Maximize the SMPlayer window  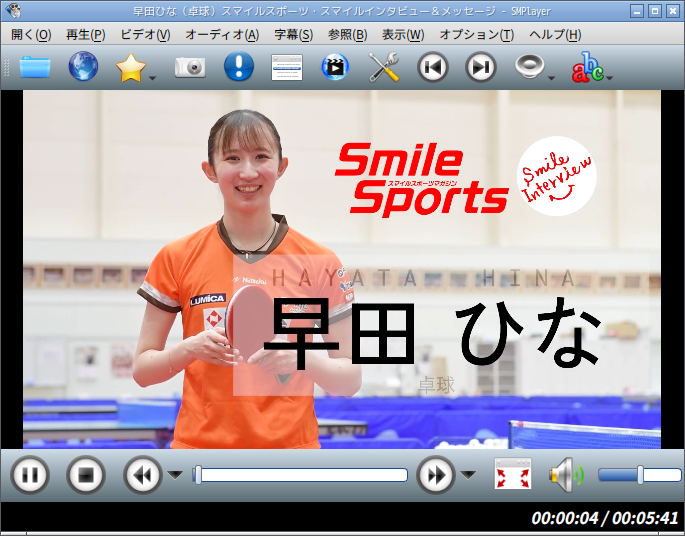pyautogui.click(x=654, y=11)
